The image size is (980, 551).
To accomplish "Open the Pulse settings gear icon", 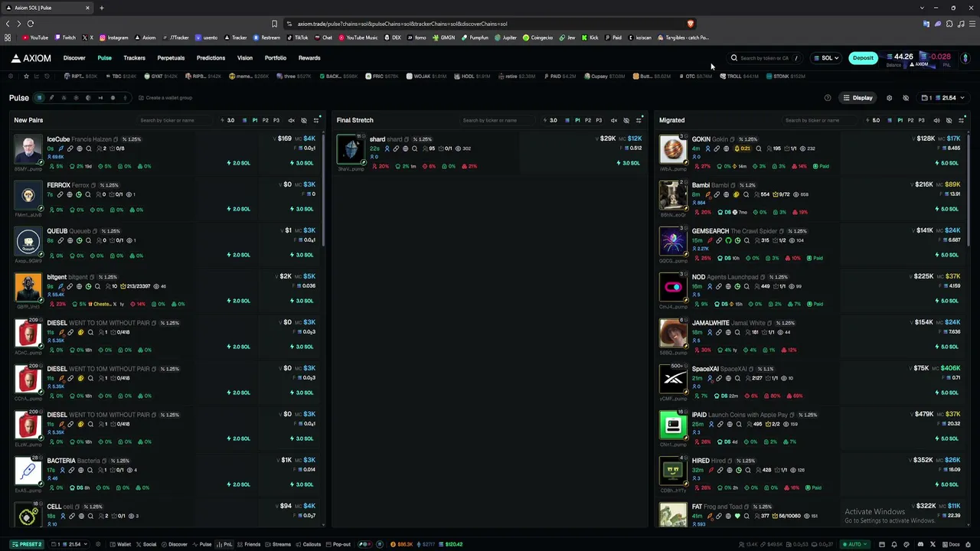I will click(x=889, y=98).
